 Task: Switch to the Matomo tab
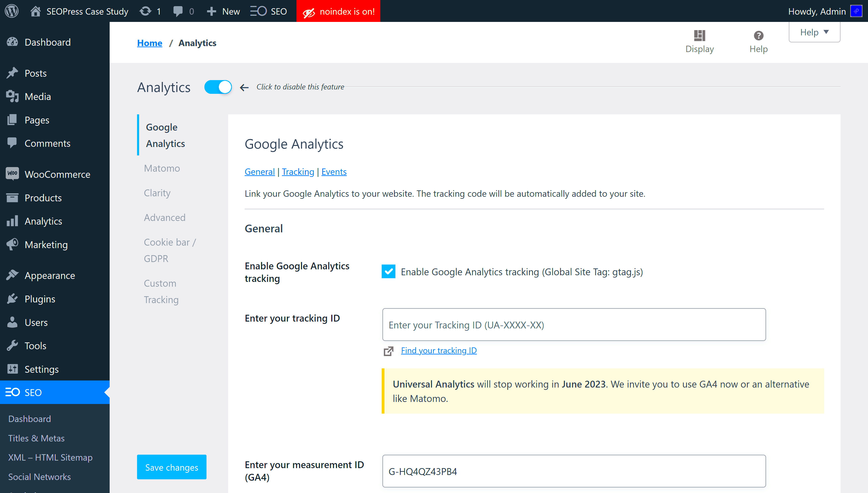(x=162, y=168)
